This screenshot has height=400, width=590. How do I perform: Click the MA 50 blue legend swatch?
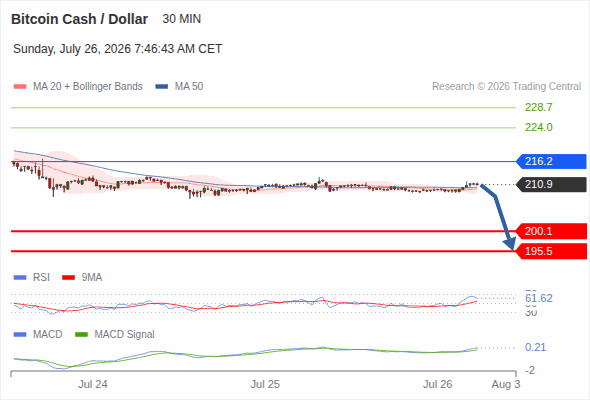(x=162, y=87)
